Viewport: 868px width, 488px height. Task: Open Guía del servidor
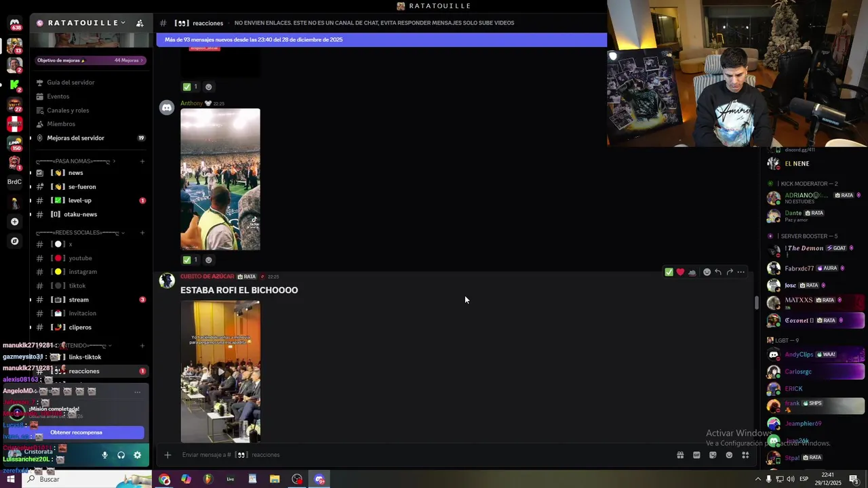tap(91, 82)
